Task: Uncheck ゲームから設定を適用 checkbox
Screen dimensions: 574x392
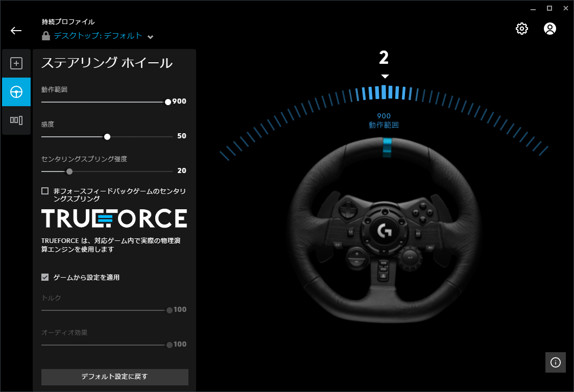Action: pos(45,277)
